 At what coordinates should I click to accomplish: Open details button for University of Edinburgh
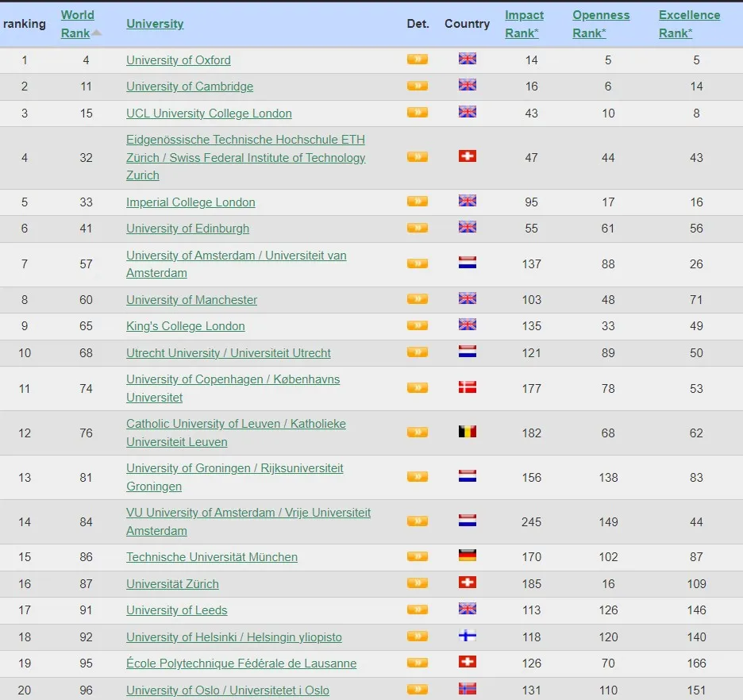click(418, 228)
